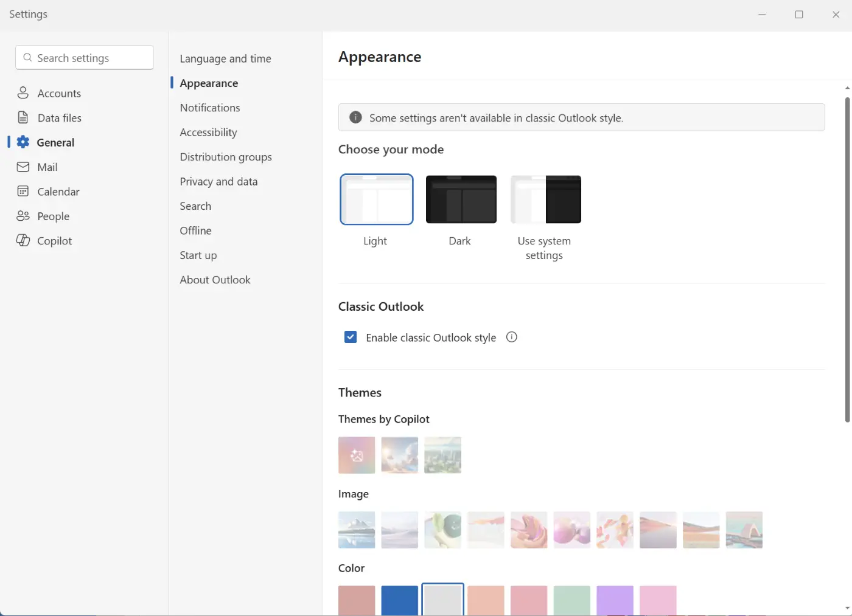
Task: Pick the fourth soft orange waves image theme
Action: 486,530
